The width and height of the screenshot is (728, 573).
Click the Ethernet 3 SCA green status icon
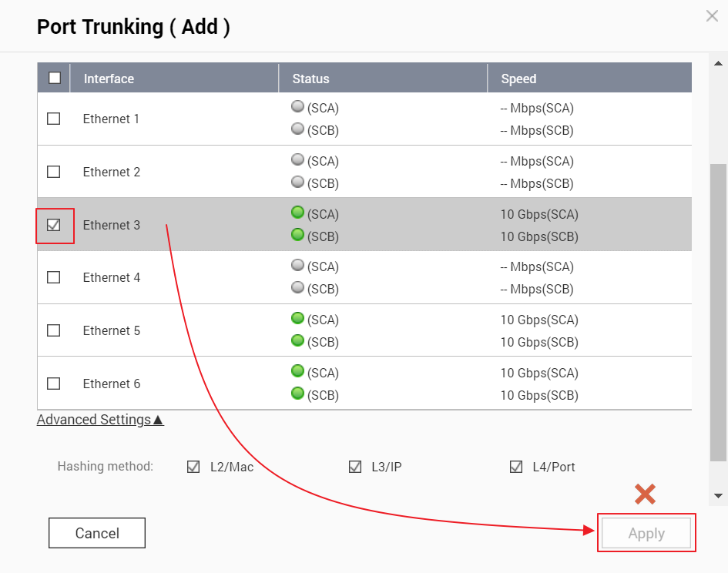297,213
